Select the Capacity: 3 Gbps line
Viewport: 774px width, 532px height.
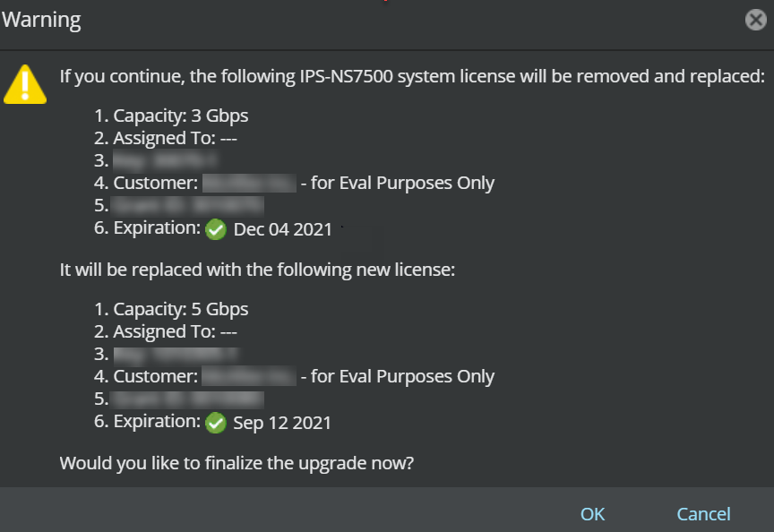point(171,116)
